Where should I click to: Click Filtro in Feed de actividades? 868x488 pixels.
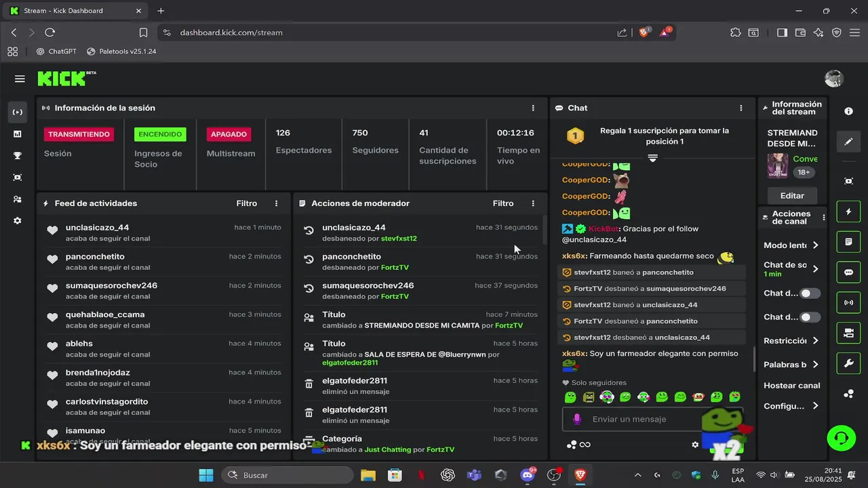(x=247, y=203)
